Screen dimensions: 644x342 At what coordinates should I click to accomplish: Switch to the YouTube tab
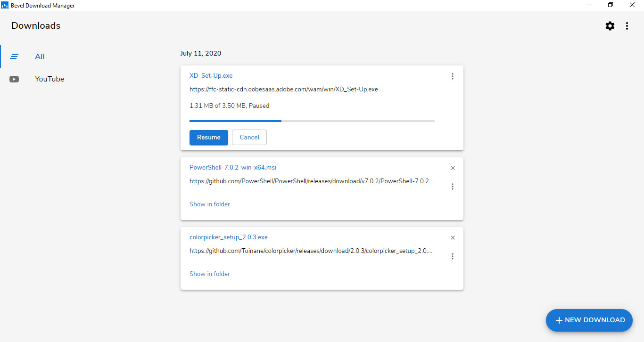tap(49, 79)
